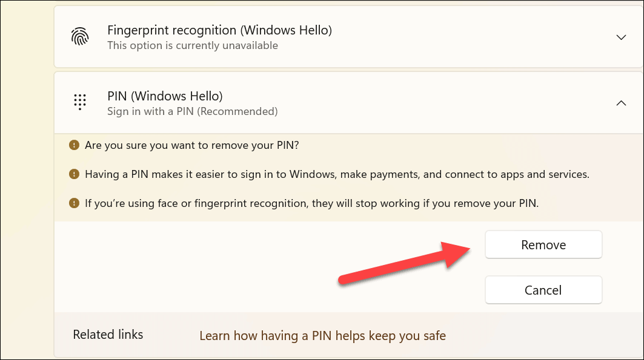644x360 pixels.
Task: Click the warning icon on the fingerprint recognition notice
Action: click(x=73, y=203)
